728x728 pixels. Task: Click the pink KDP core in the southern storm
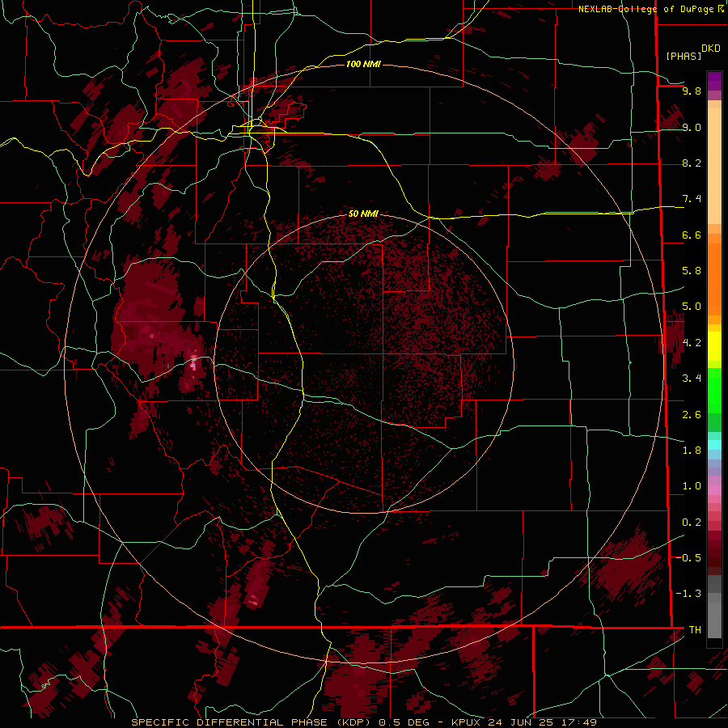253,602
